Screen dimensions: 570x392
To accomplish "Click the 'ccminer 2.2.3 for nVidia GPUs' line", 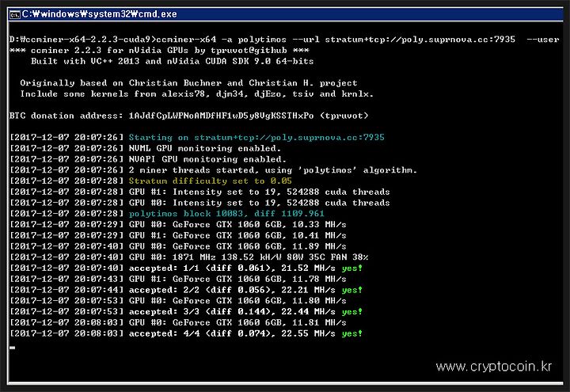I will point(160,50).
